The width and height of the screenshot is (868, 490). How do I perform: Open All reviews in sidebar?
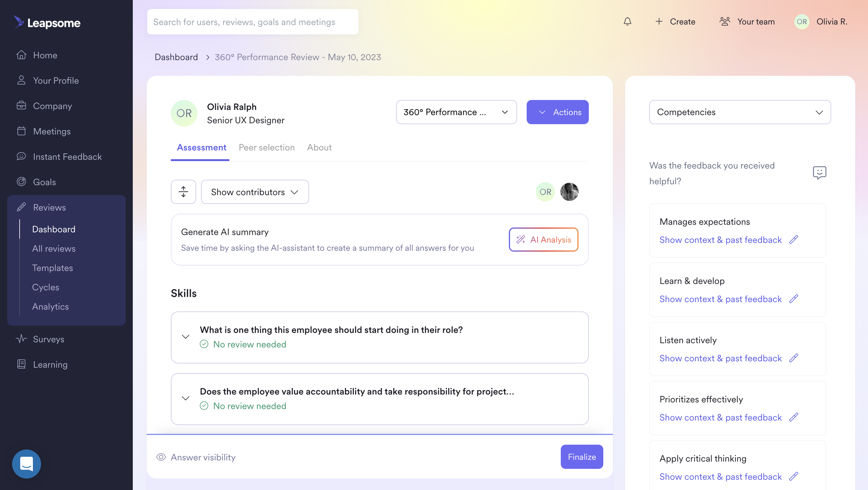pos(54,248)
